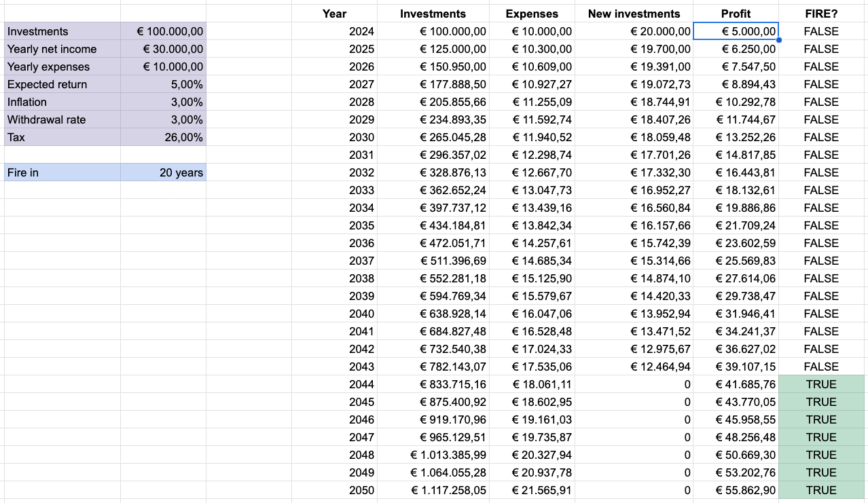Click the '20 years' result cell
868x503 pixels.
coord(163,172)
